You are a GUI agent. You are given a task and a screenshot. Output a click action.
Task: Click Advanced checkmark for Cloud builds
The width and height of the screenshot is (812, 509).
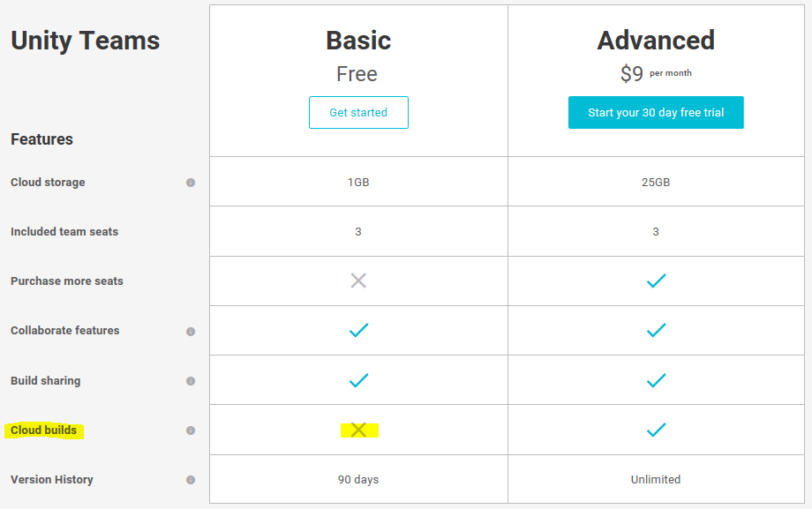pyautogui.click(x=656, y=430)
